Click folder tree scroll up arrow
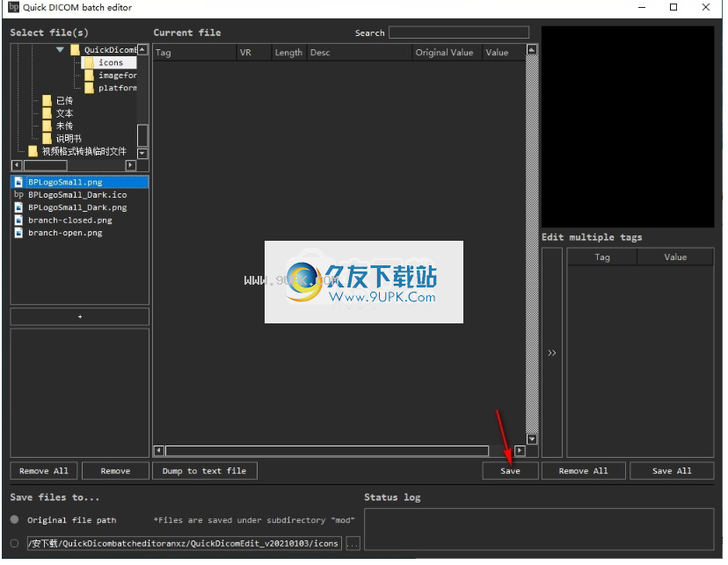 click(143, 49)
